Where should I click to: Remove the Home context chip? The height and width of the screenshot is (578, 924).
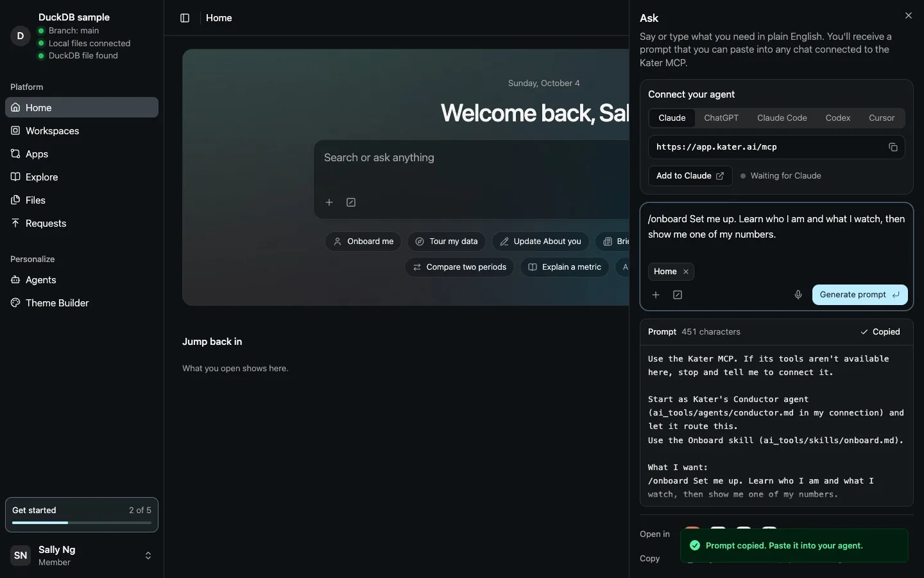686,272
